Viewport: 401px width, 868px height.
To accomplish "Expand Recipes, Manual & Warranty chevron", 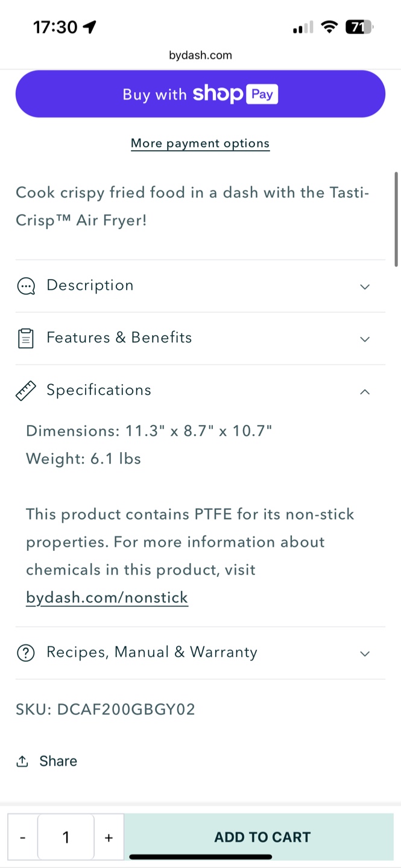I will pos(365,653).
